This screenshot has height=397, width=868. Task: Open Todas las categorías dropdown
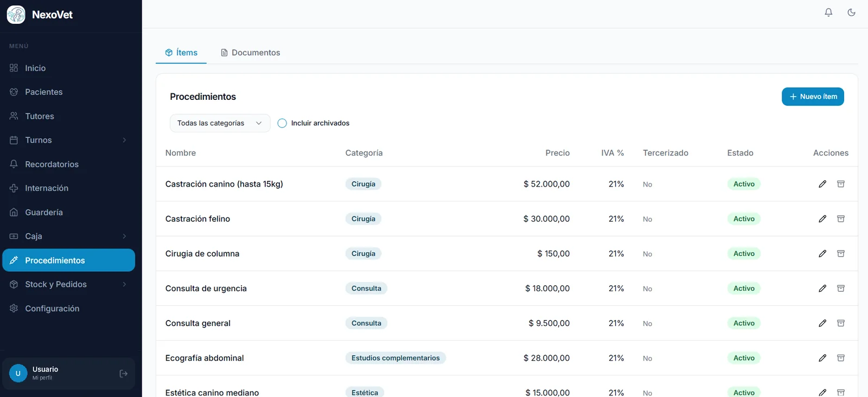coord(220,123)
